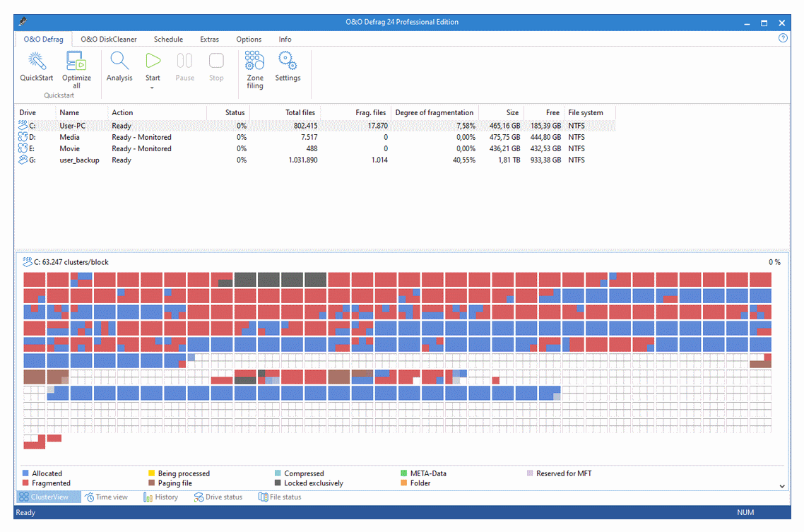Open the History view tab
Image resolution: width=804 pixels, height=532 pixels.
160,497
